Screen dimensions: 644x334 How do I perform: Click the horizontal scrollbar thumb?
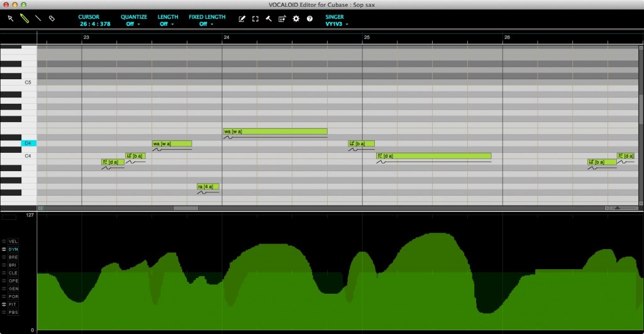click(x=186, y=208)
